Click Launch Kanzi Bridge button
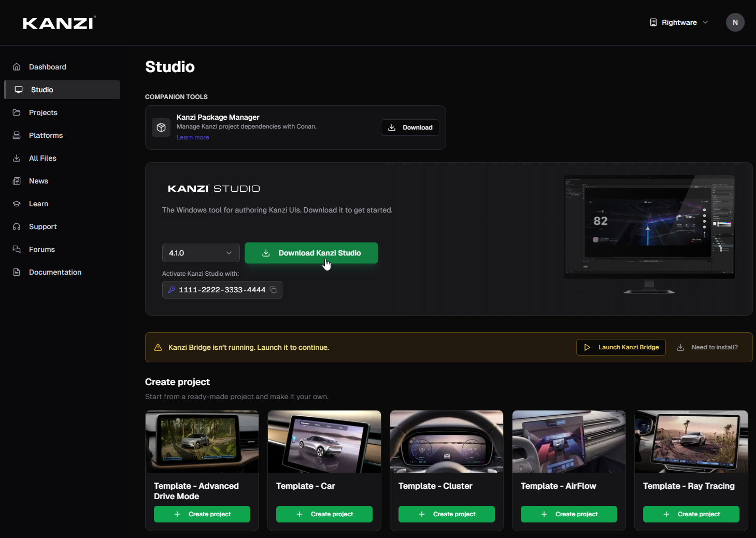The width and height of the screenshot is (756, 538). (x=621, y=347)
